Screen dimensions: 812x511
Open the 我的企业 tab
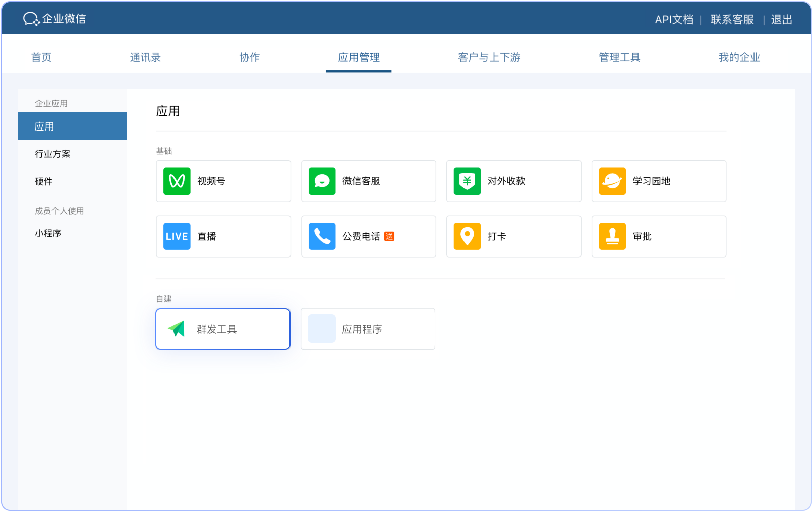coord(739,57)
